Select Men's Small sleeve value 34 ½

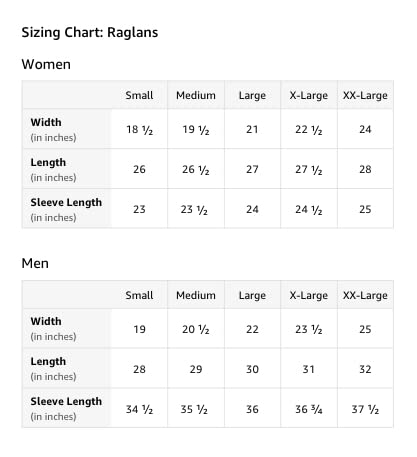click(x=139, y=409)
